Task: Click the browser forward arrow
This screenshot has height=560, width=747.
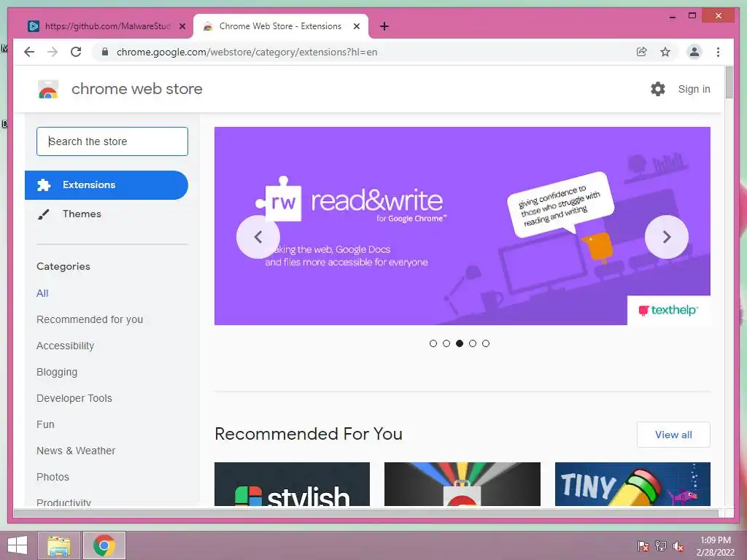Action: tap(53, 52)
